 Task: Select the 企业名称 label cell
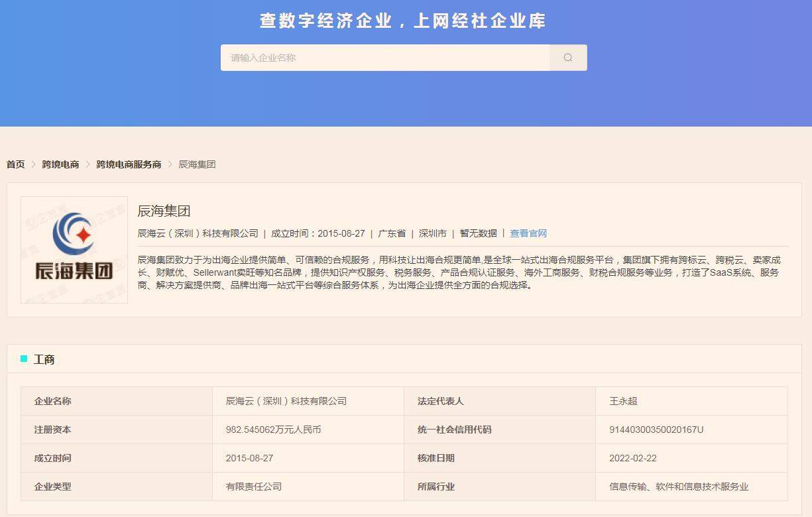(x=117, y=401)
